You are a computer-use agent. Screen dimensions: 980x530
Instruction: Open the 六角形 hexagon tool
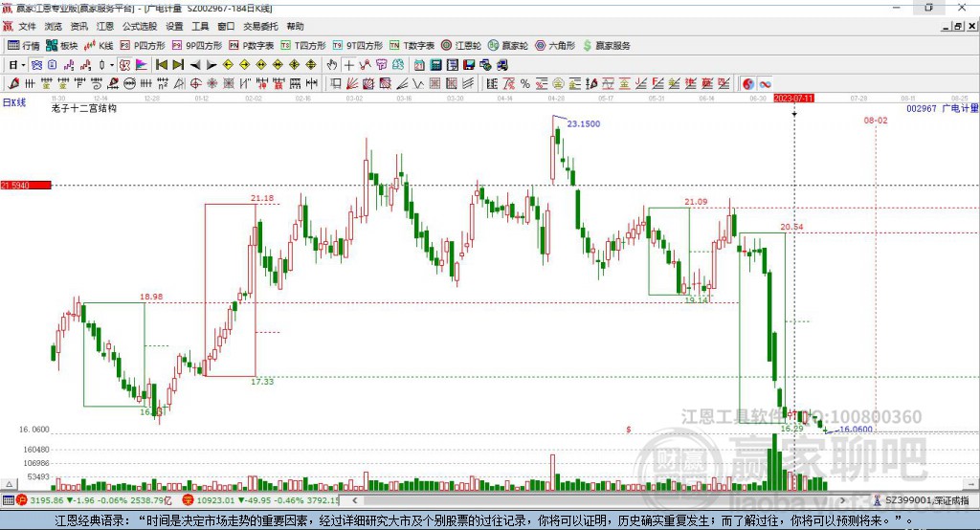(555, 46)
